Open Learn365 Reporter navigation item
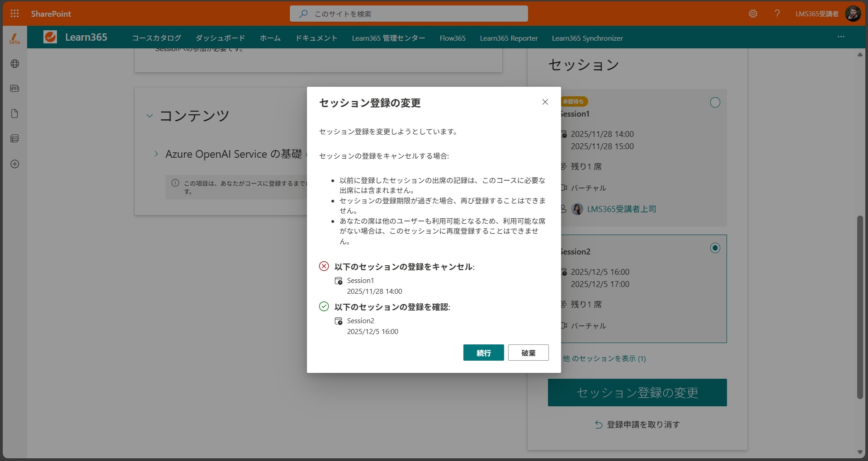The height and width of the screenshot is (461, 868). coord(509,38)
